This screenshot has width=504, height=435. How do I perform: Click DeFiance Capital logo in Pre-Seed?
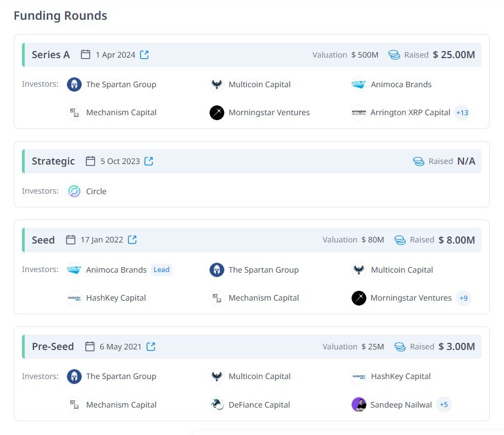(x=217, y=404)
